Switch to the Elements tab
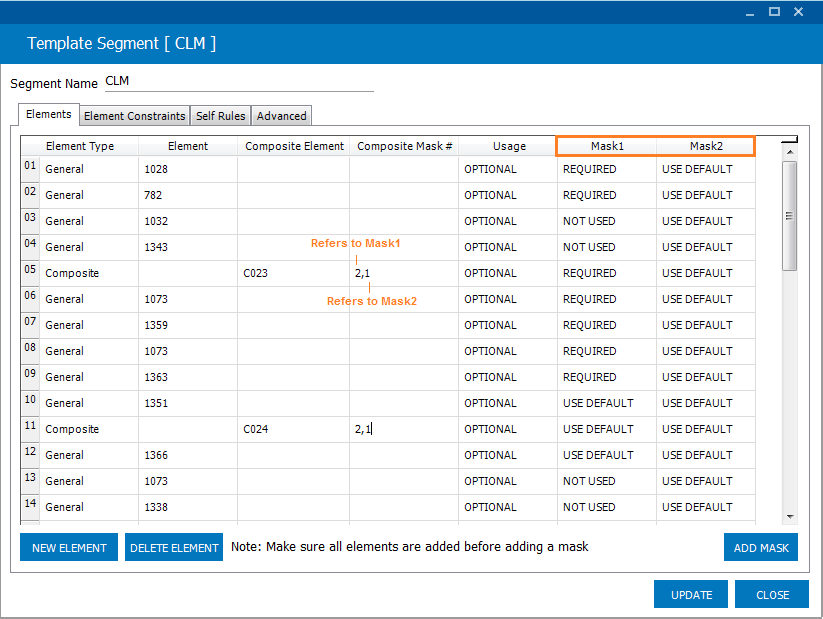 click(x=48, y=114)
